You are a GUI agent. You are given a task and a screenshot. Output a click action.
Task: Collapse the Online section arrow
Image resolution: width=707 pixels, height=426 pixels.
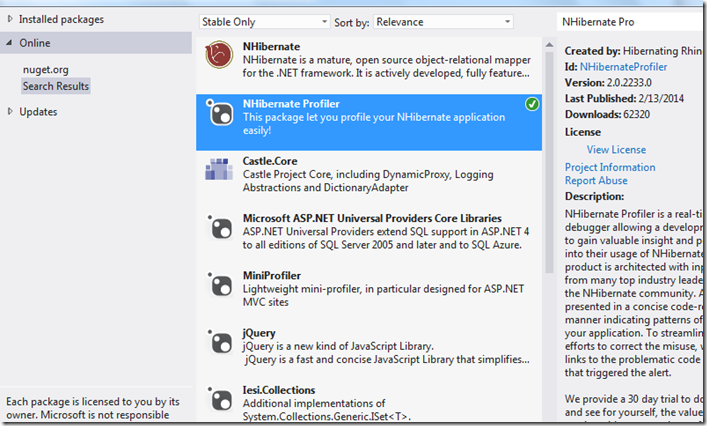click(9, 43)
